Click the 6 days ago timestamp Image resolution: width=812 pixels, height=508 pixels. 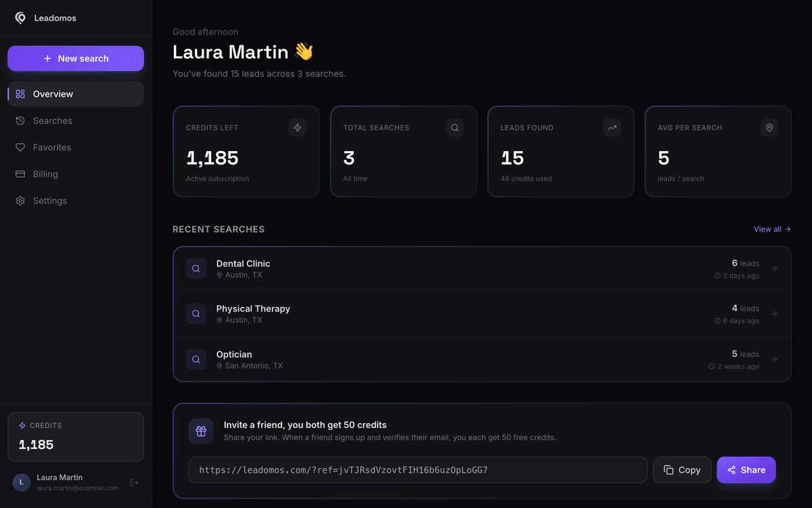737,321
